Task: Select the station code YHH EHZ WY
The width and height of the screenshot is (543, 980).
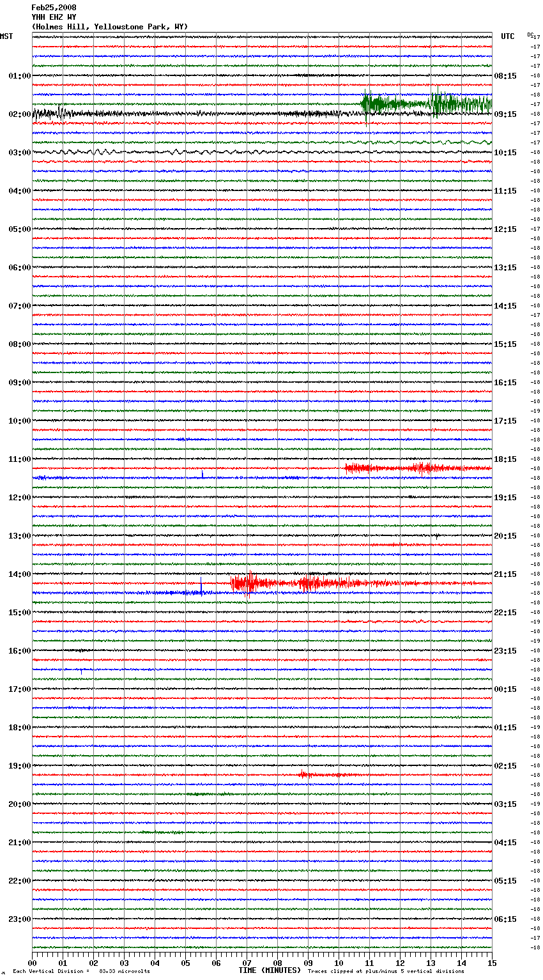Action: tap(54, 17)
